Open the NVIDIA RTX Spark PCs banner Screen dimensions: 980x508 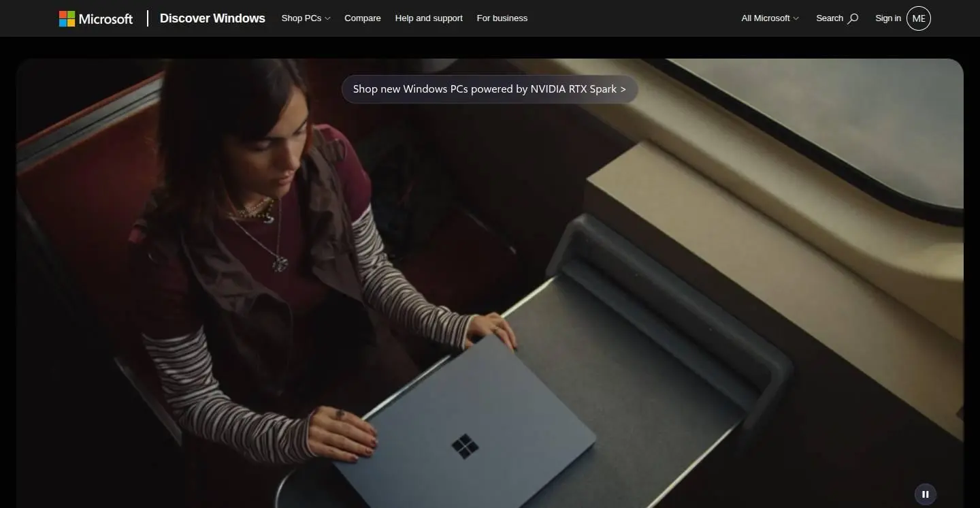tap(489, 89)
